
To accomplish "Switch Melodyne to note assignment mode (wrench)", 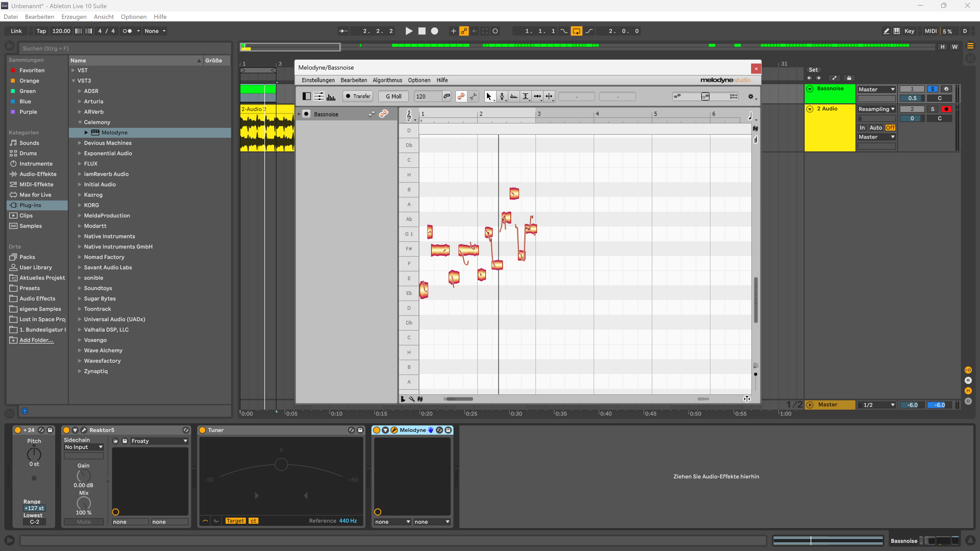I will pos(473,96).
